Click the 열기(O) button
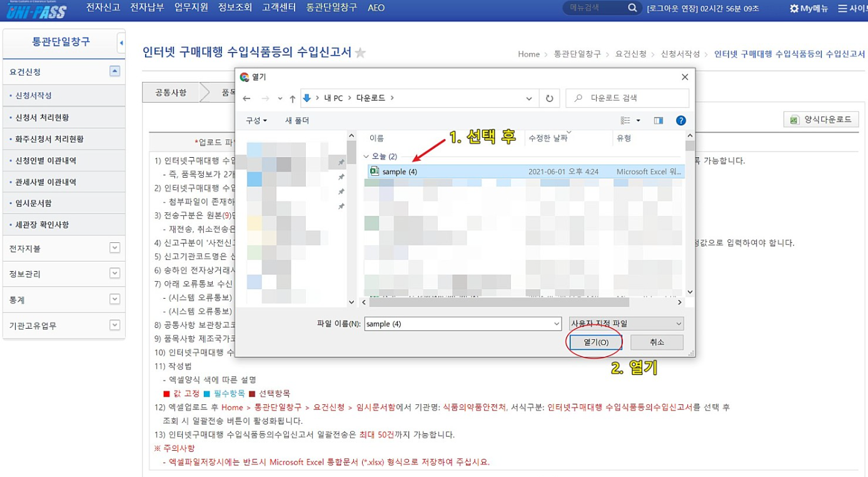Viewport: 868px width, 477px height. (x=595, y=342)
